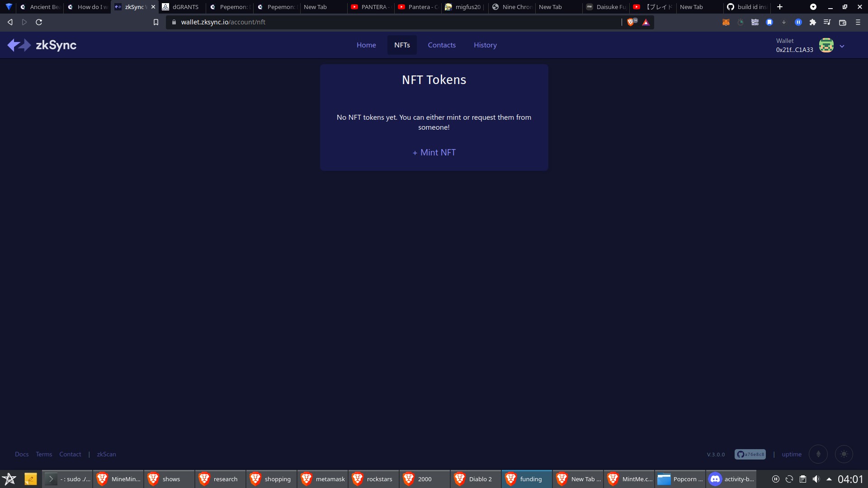Click the + Mint NFT button
This screenshot has width=868, height=488.
434,153
